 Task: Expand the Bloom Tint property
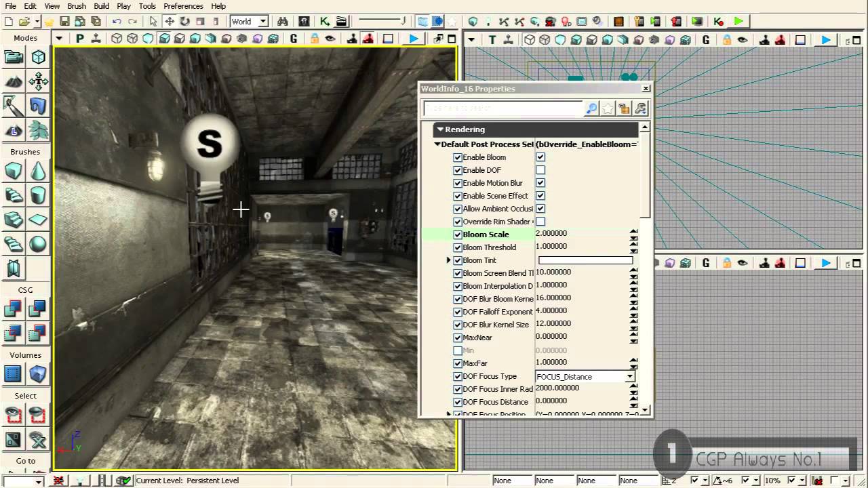(449, 260)
